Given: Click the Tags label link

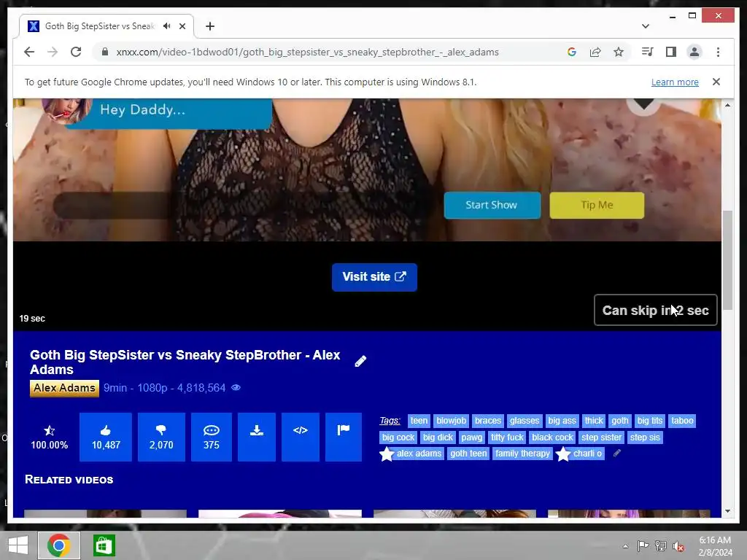Looking at the screenshot, I should click(x=390, y=421).
